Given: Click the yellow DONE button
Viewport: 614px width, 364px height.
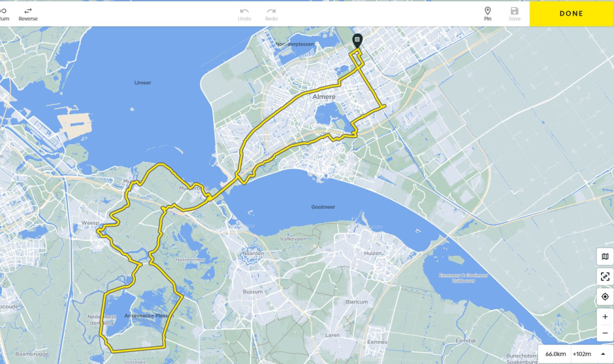Looking at the screenshot, I should tap(572, 13).
